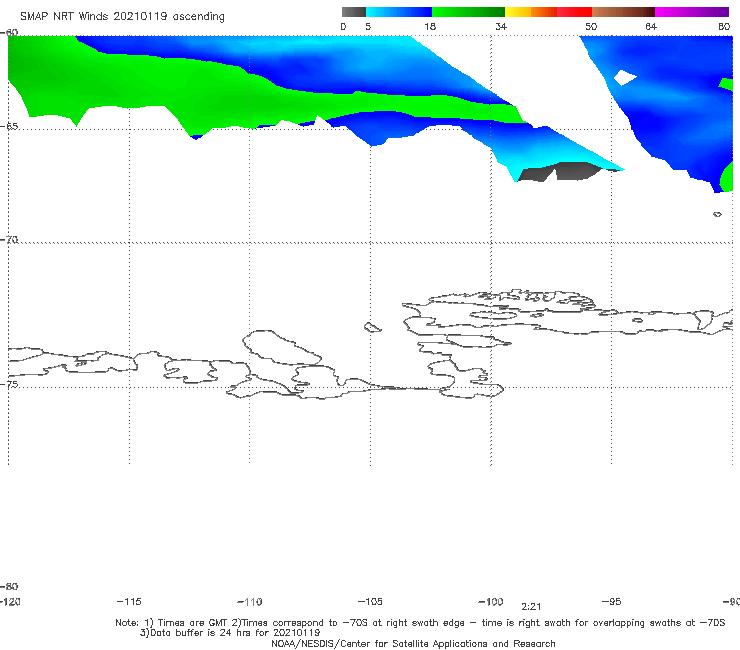The height and width of the screenshot is (650, 740).
Task: Click the "5" label under the color bar
Action: click(x=368, y=27)
